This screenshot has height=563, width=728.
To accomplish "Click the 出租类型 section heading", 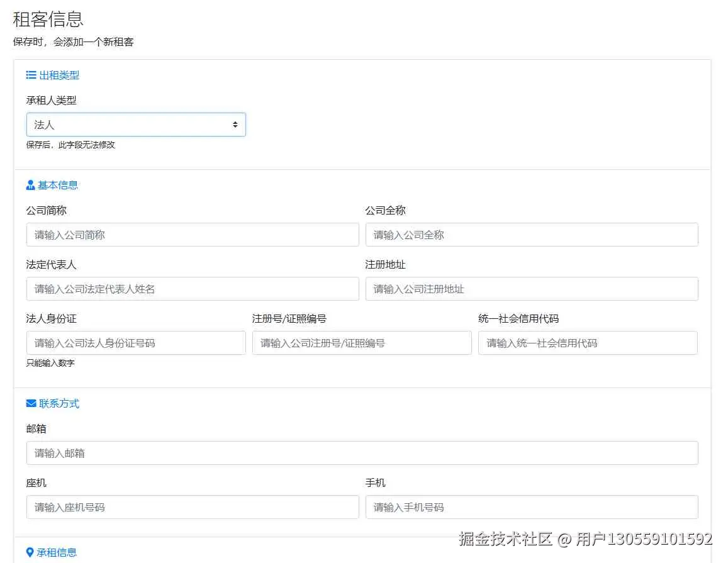I will tap(59, 75).
